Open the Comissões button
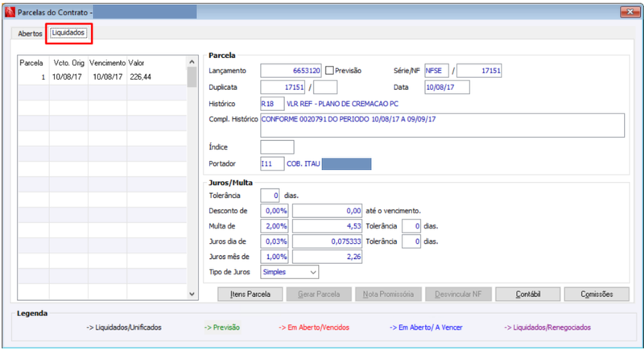Viewport: 644px width, 350px height. coord(597,294)
